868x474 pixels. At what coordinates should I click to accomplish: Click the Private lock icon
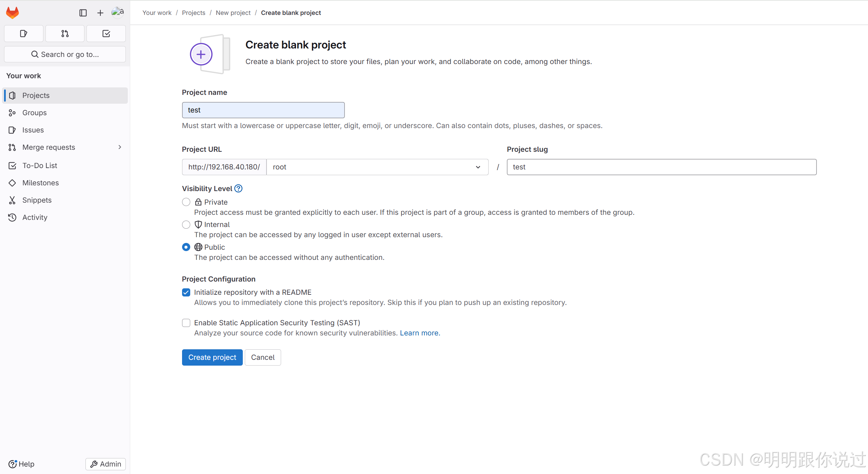click(198, 202)
